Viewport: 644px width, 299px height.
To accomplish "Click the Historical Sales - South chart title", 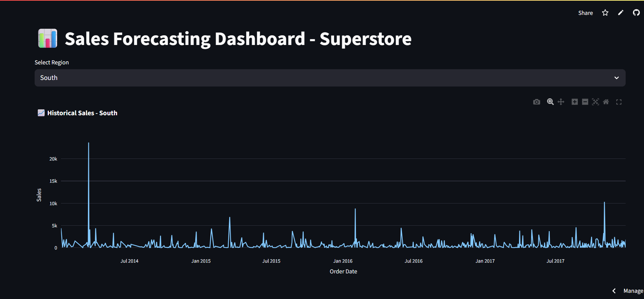I will 82,113.
